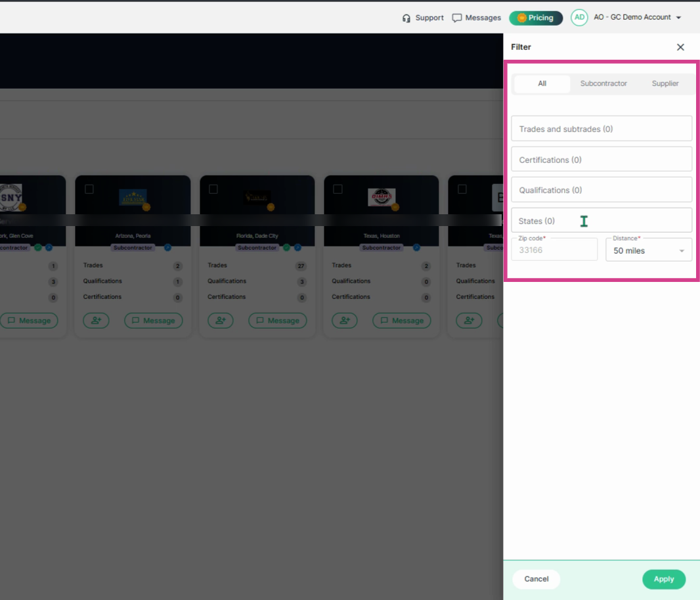Screen dimensions: 700x600
Task: Click the Arizona, Peoria company logo
Action: point(133,197)
